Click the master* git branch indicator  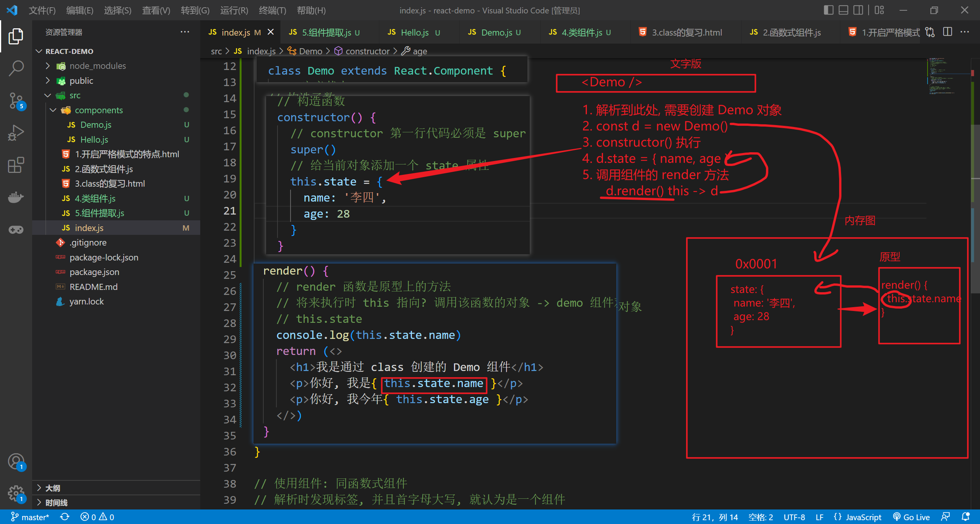tap(30, 517)
